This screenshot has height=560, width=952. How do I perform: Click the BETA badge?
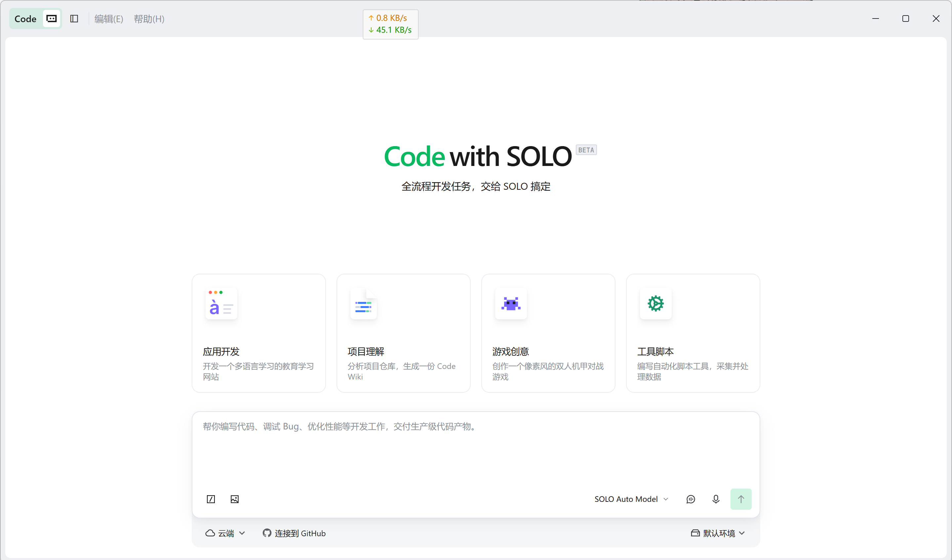(x=586, y=150)
